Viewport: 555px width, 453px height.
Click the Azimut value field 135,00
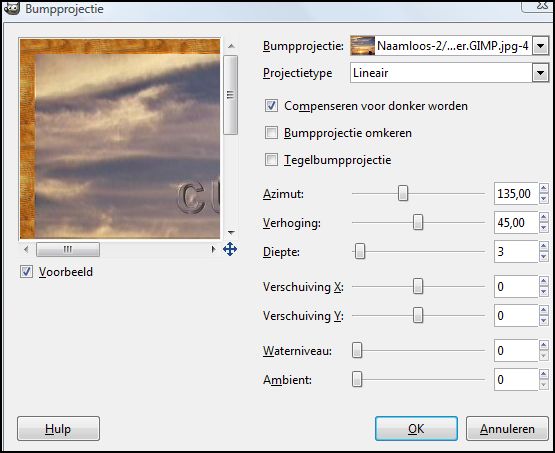(516, 194)
